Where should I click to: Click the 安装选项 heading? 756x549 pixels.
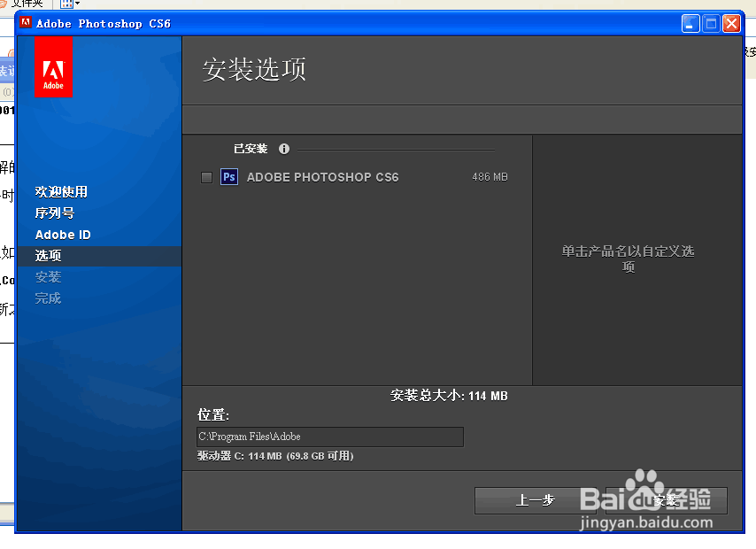254,69
